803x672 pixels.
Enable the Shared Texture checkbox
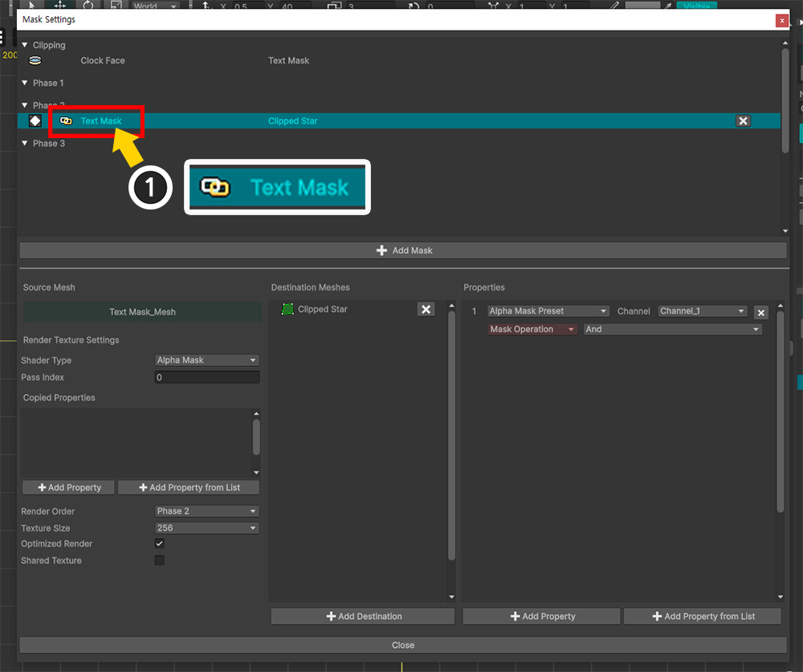159,560
